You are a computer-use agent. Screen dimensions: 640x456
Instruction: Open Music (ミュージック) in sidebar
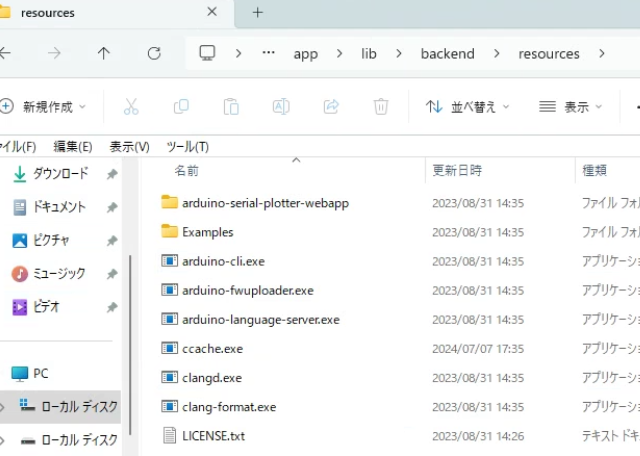tap(59, 274)
